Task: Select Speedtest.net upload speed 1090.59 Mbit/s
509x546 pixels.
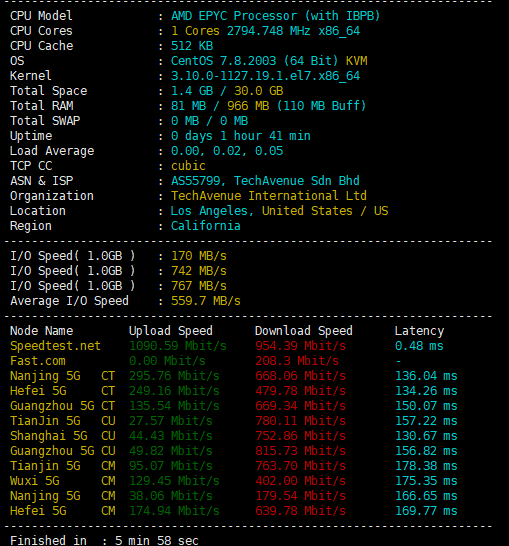Action: click(x=178, y=346)
